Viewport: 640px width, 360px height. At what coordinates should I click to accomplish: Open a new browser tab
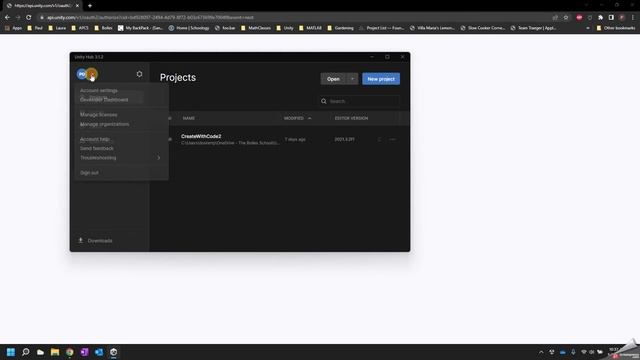[90, 6]
